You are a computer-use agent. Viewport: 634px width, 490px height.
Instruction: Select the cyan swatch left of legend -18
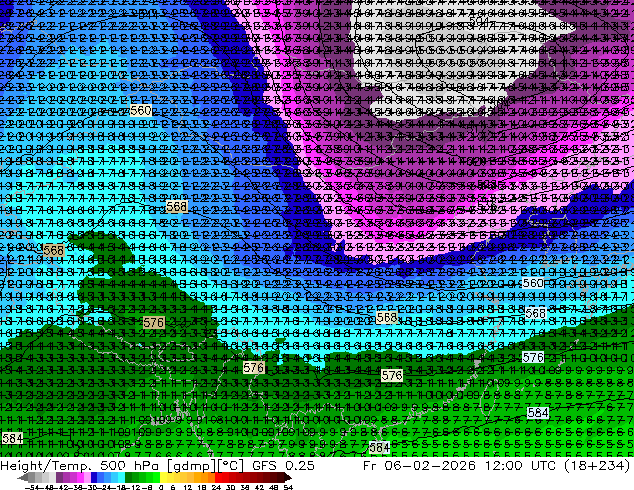pos(121,477)
